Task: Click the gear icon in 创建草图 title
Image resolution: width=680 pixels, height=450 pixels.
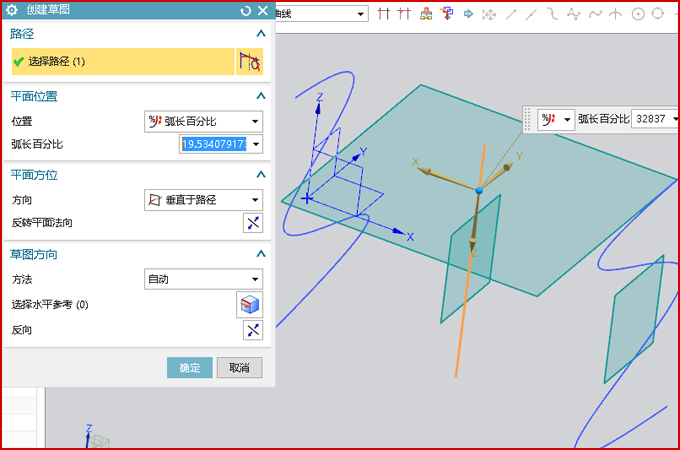Action: pos(12,10)
